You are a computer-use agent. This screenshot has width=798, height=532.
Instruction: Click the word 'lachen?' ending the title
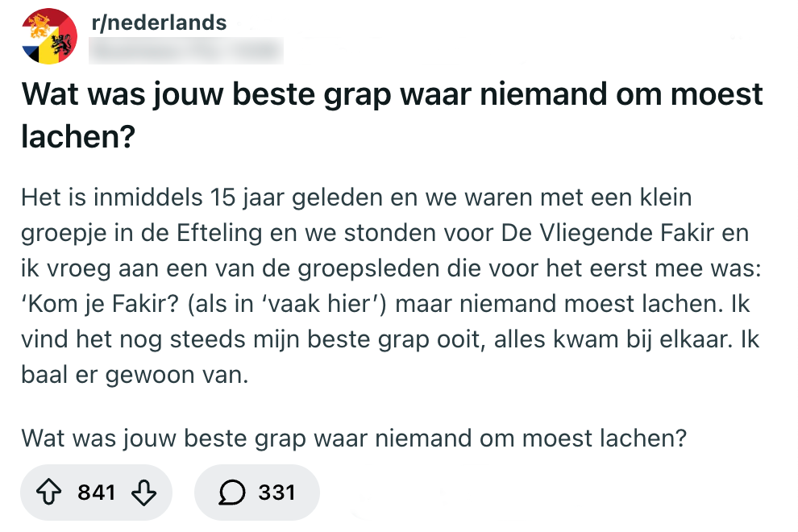(x=78, y=136)
